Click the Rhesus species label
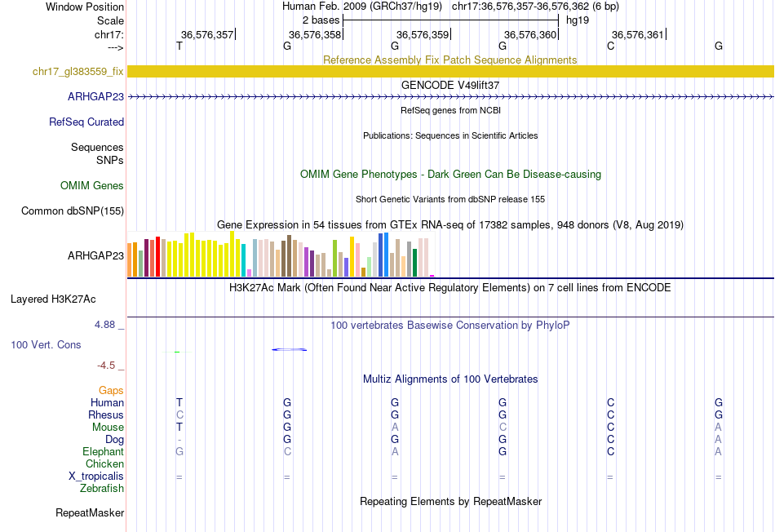 click(x=106, y=415)
